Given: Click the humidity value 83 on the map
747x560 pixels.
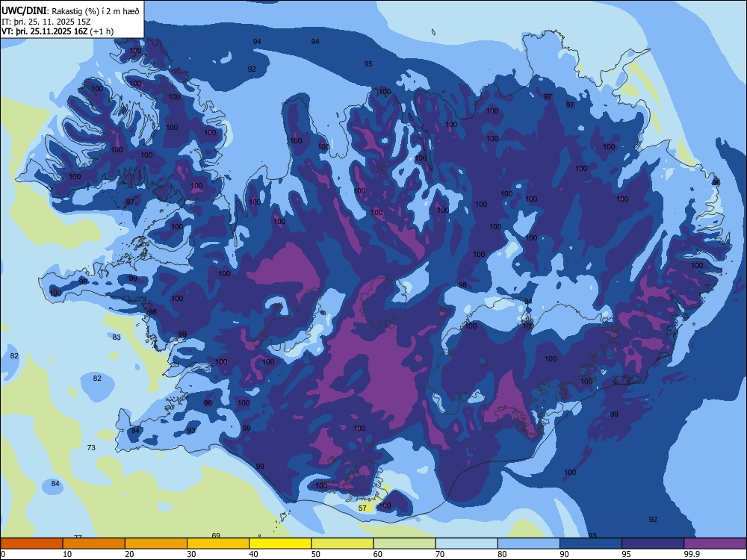Looking at the screenshot, I should (117, 337).
